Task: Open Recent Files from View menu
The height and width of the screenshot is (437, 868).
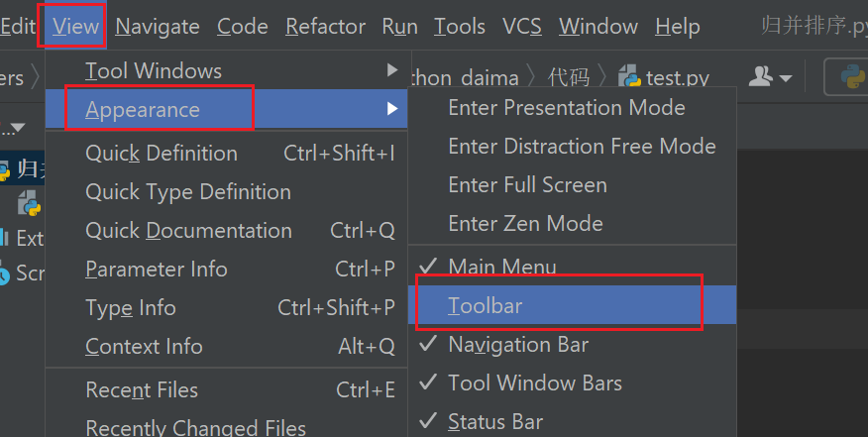Action: tap(226, 389)
